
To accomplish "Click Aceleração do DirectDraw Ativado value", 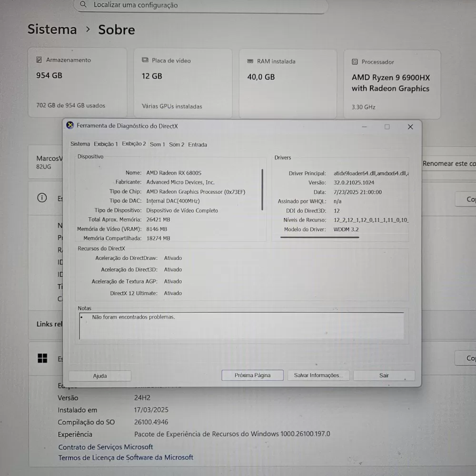I will (173, 258).
